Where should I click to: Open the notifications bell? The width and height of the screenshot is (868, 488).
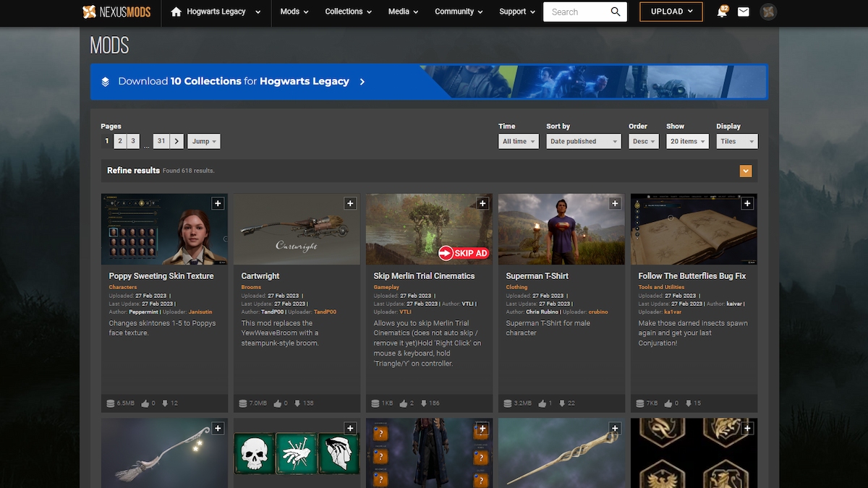[x=722, y=12]
